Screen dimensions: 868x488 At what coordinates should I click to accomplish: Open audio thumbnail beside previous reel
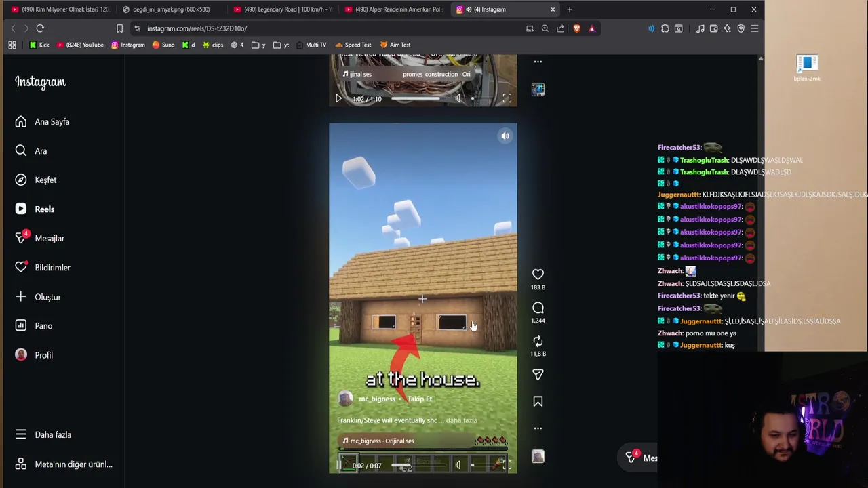[538, 89]
